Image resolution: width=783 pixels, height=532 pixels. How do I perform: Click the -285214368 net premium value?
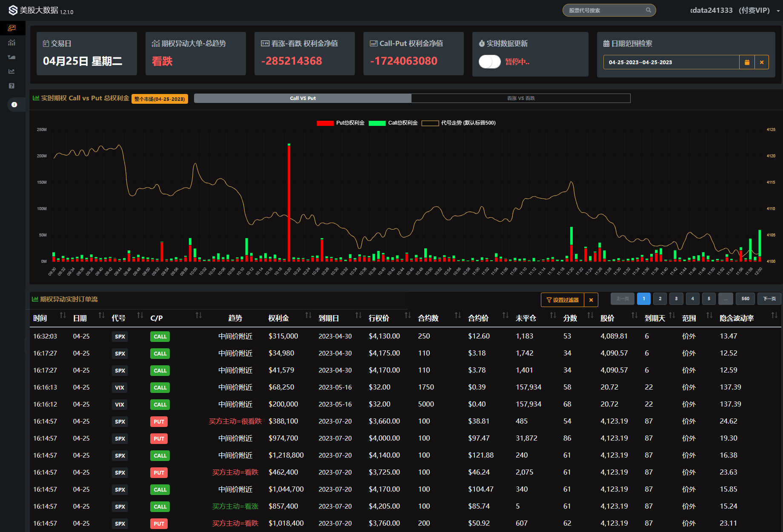(291, 61)
